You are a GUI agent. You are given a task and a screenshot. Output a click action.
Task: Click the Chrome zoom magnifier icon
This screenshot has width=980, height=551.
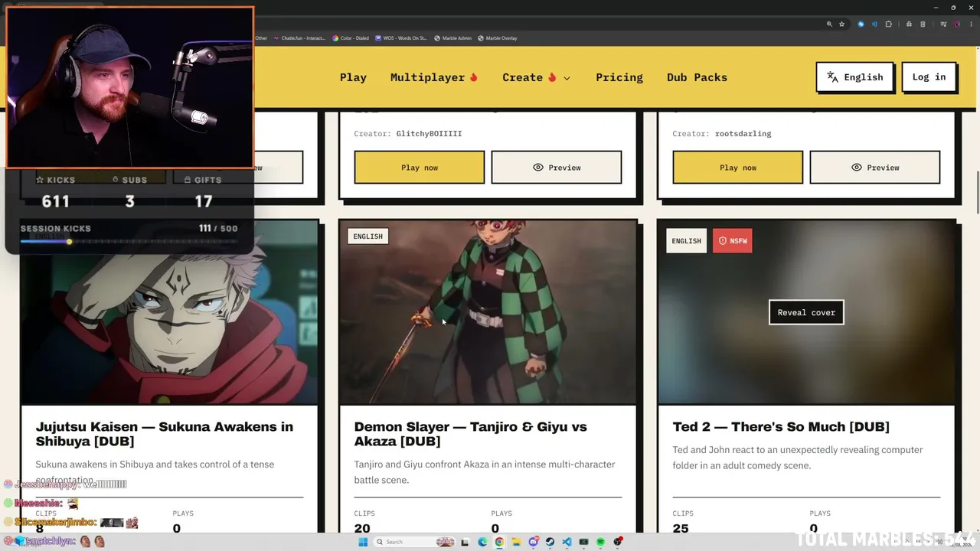(829, 24)
